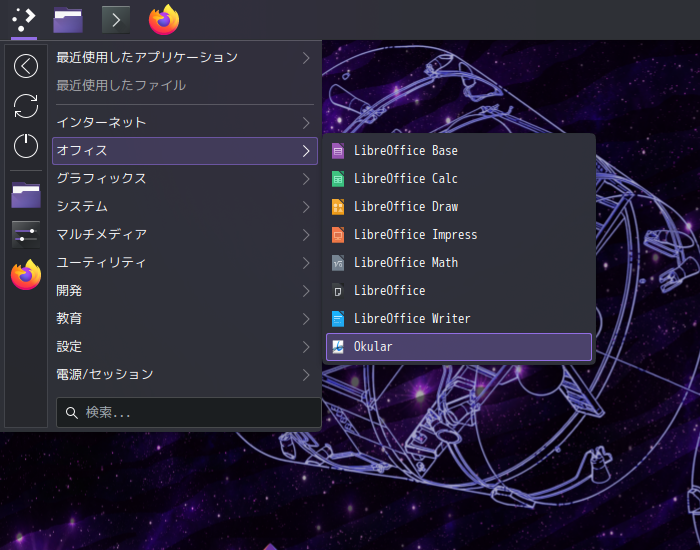Click the LibreOffice Impress icon
Image resolution: width=700 pixels, height=550 pixels.
(x=338, y=235)
